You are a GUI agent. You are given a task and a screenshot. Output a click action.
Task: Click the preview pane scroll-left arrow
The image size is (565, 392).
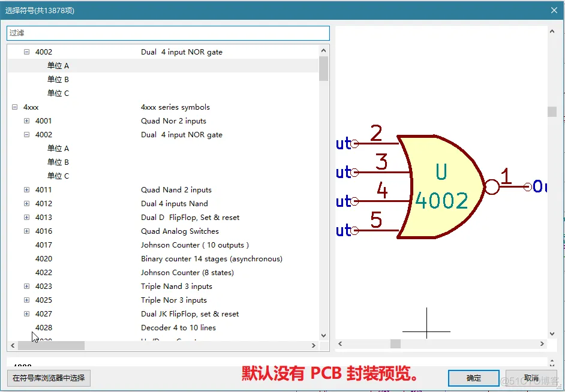tap(340, 344)
